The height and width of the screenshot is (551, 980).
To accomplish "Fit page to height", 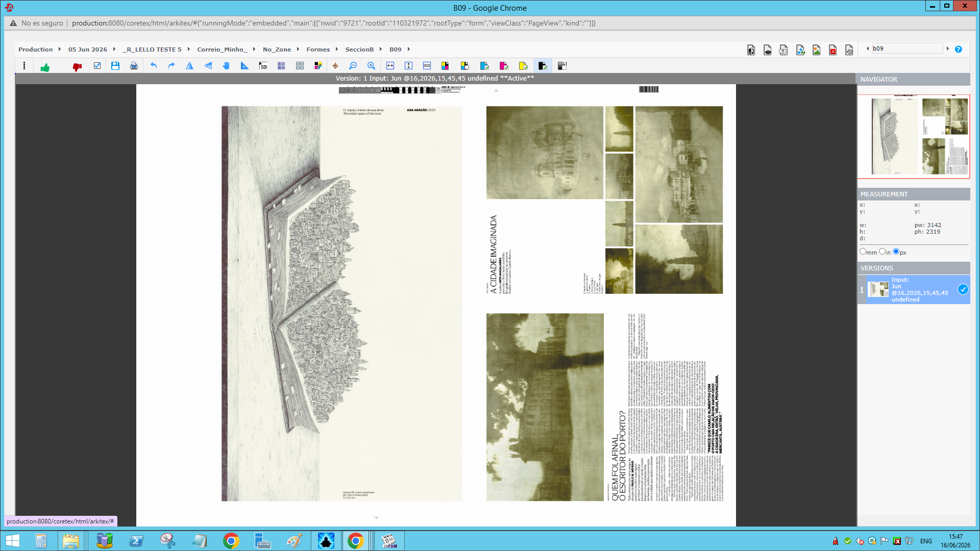I will (409, 66).
